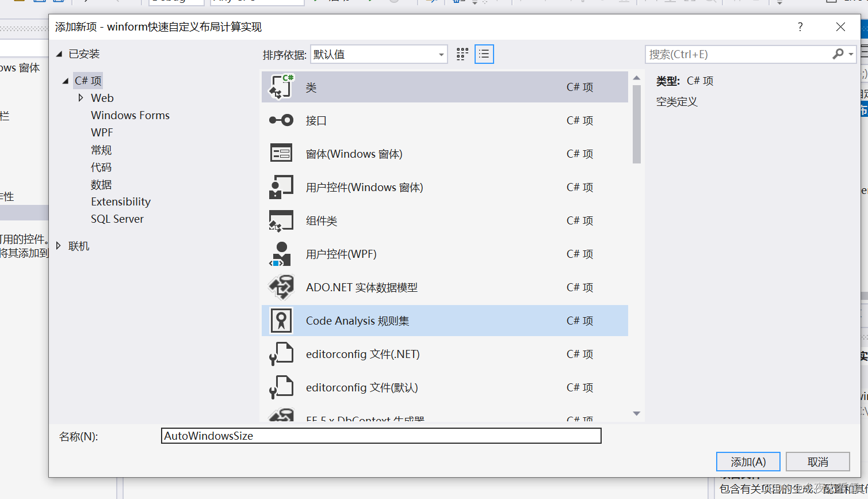The width and height of the screenshot is (868, 499).
Task: Select WPF in the category tree
Action: (x=102, y=132)
